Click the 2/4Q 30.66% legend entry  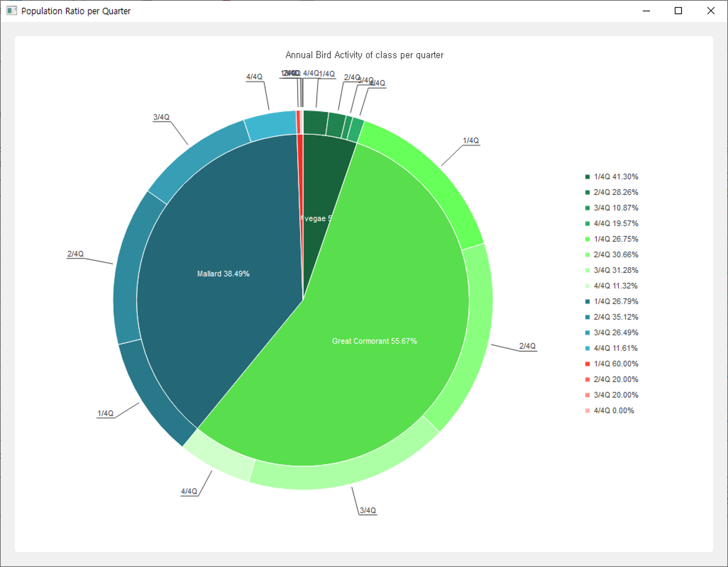click(x=615, y=255)
